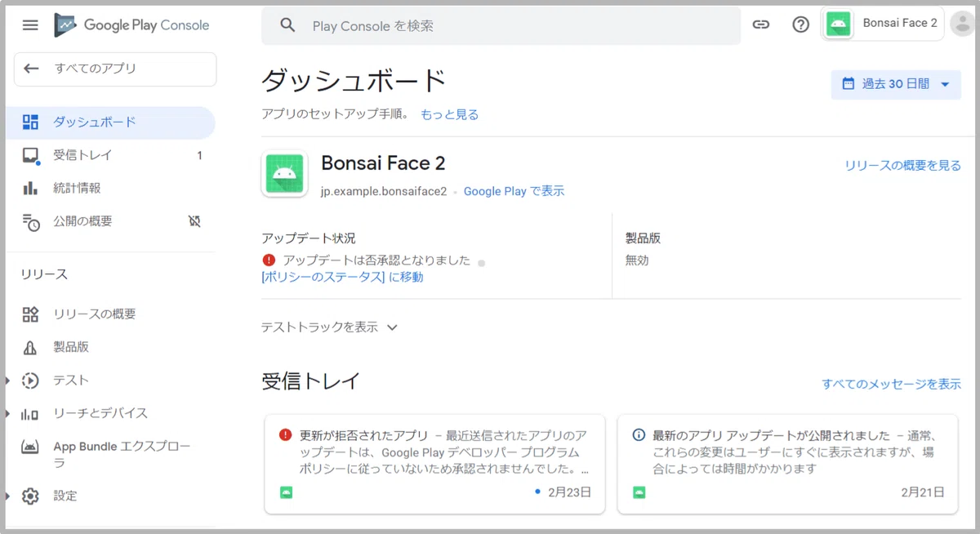Viewport: 980px width, 534px height.
Task: Click the sync-disabled icon beside 公開の概要
Action: 194,221
